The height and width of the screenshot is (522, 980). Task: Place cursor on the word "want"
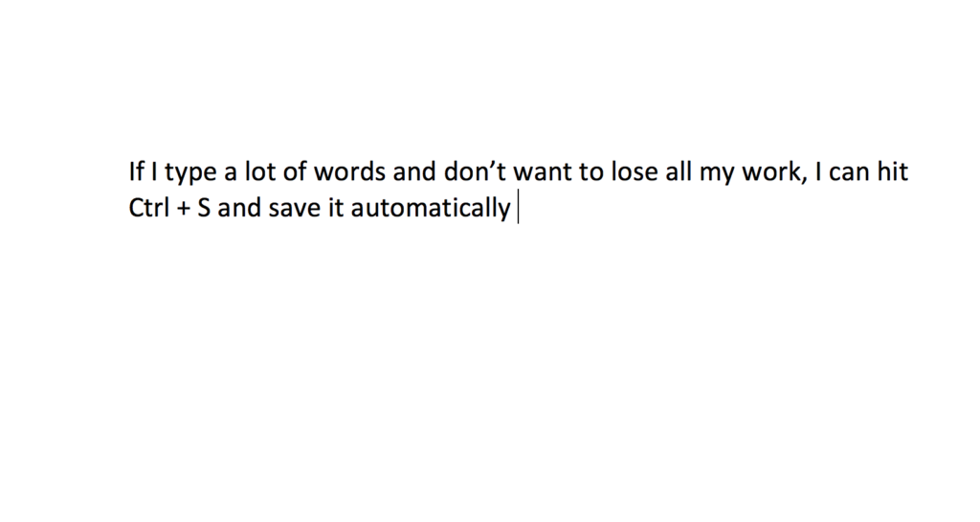tap(542, 171)
